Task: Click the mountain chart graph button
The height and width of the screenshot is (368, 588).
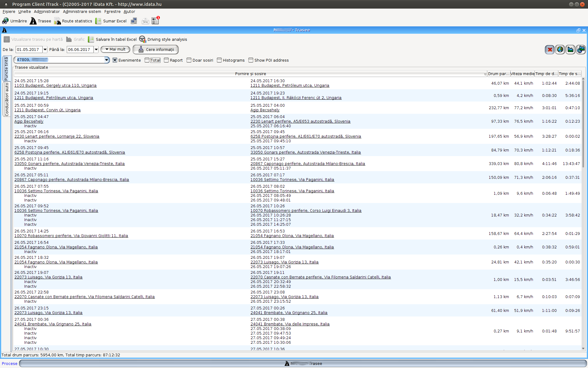Action: tap(570, 49)
